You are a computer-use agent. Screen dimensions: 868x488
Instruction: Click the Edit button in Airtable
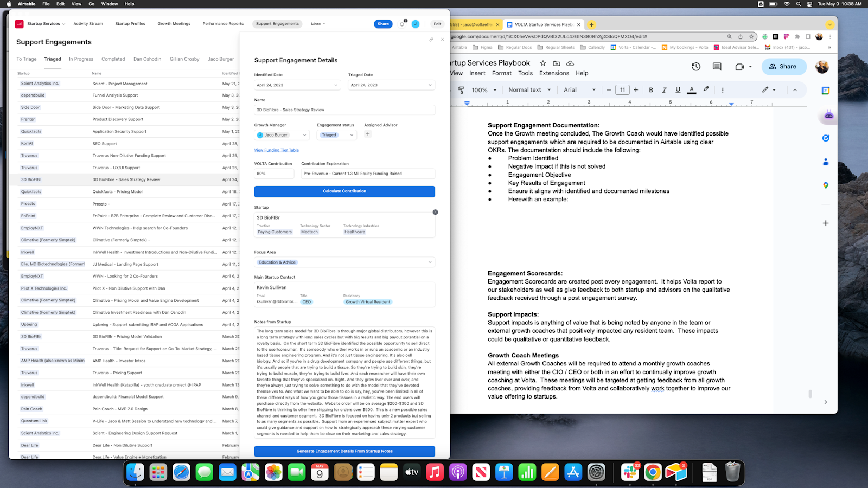pyautogui.click(x=437, y=24)
